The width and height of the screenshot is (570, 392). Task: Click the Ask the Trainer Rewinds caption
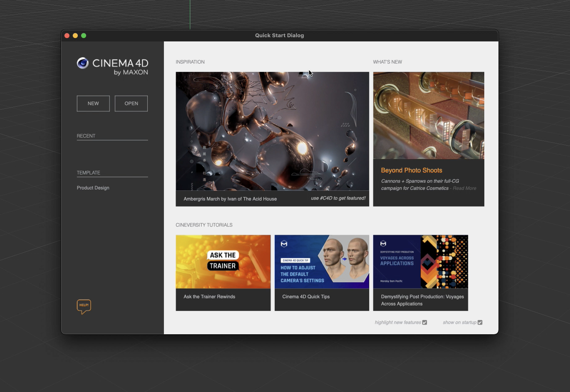pyautogui.click(x=209, y=297)
